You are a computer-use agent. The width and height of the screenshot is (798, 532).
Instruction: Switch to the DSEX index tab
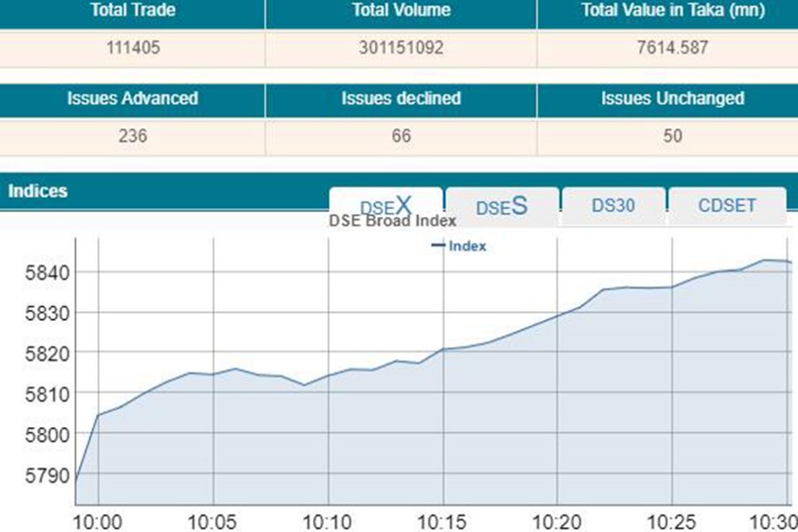pyautogui.click(x=386, y=205)
